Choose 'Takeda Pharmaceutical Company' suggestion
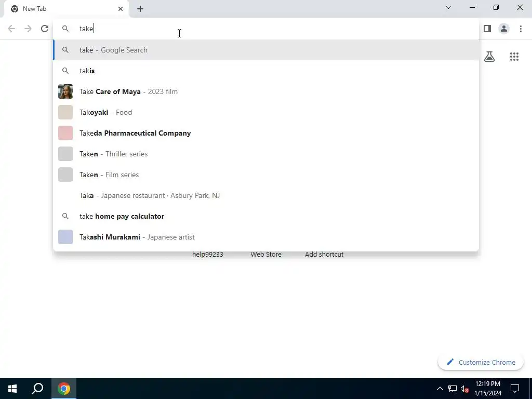This screenshot has width=532, height=399. [266, 133]
